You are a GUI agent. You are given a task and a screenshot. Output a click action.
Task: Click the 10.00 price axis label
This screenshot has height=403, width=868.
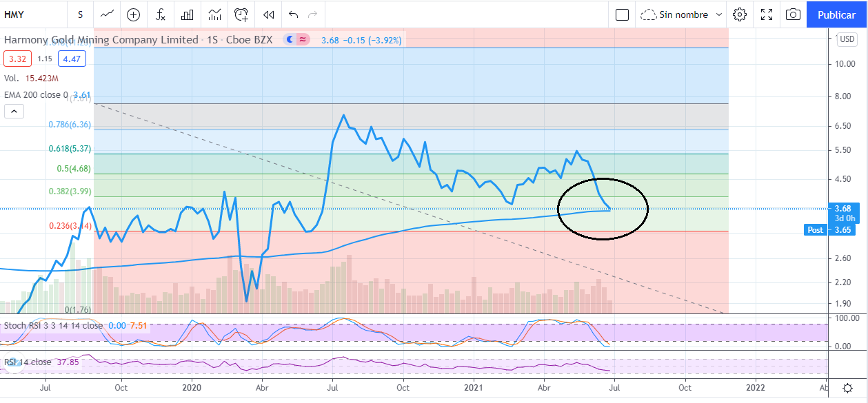[x=845, y=64]
